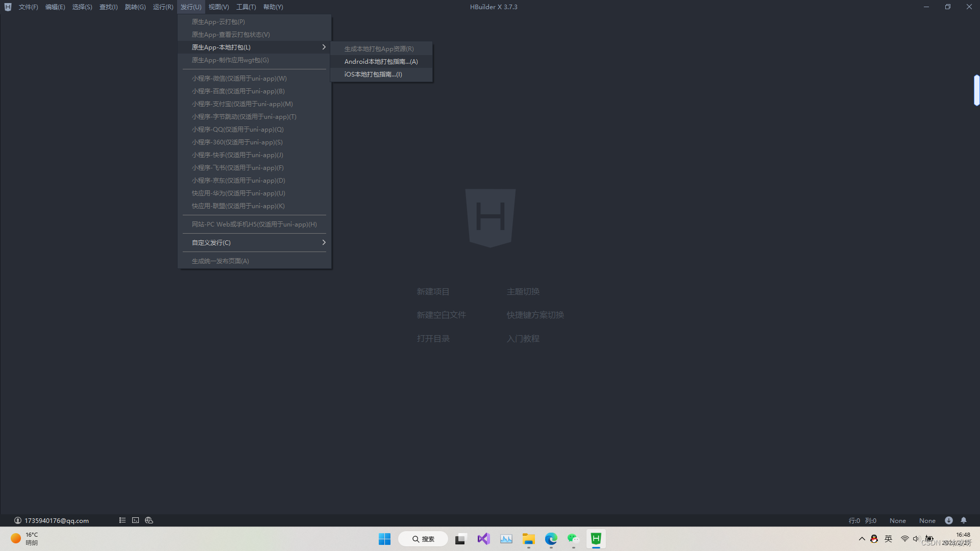Open the 跳转(G) menu
The height and width of the screenshot is (551, 980).
[135, 7]
